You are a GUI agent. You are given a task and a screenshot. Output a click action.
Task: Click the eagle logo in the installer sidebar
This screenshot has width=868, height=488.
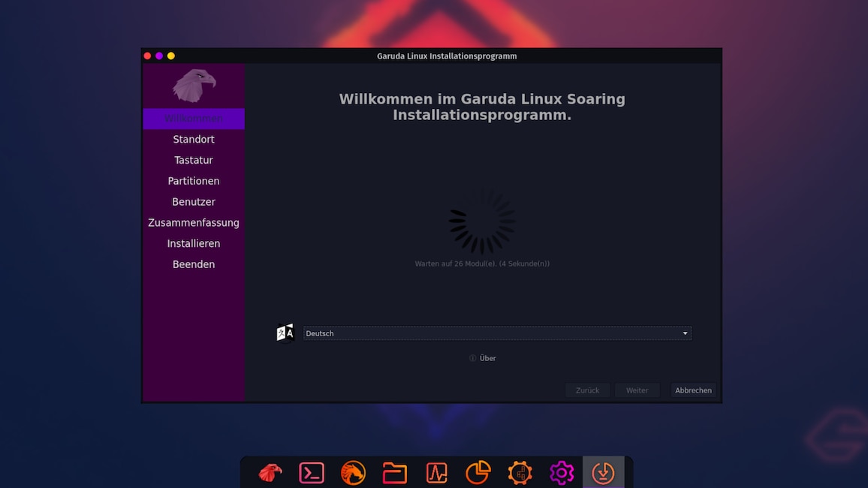[x=194, y=85]
